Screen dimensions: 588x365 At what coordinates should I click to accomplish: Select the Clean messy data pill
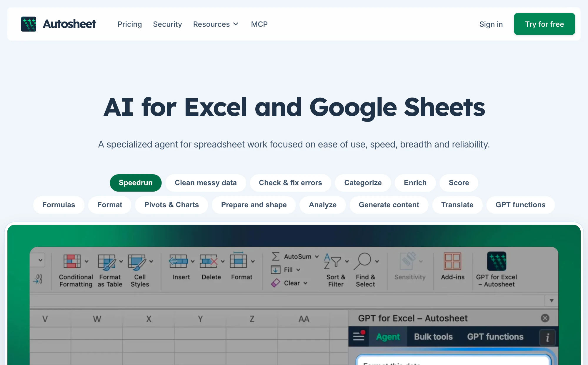tap(206, 183)
